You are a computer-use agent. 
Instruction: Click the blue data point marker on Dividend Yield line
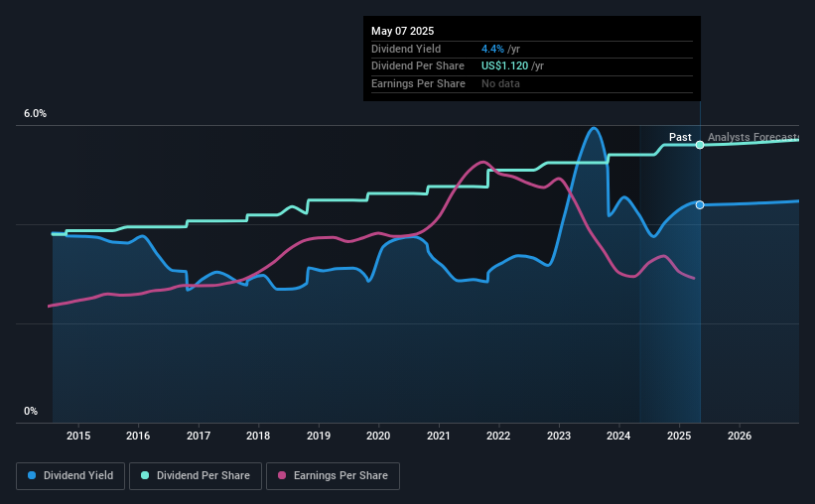[x=700, y=205]
